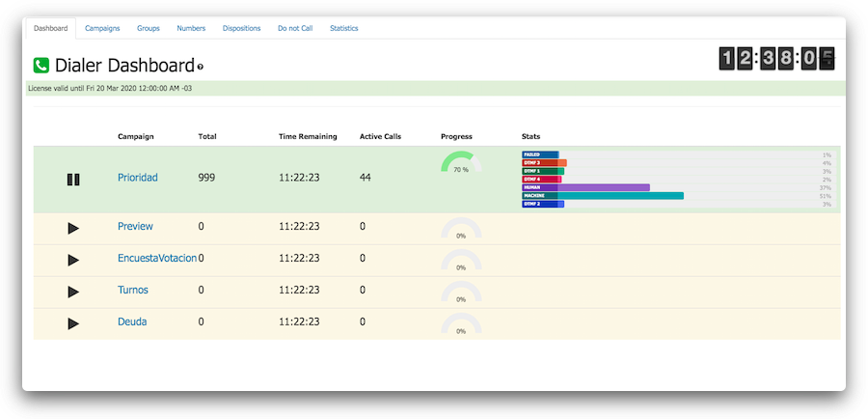Click the flip clock display
This screenshot has width=868, height=419.
pyautogui.click(x=776, y=59)
